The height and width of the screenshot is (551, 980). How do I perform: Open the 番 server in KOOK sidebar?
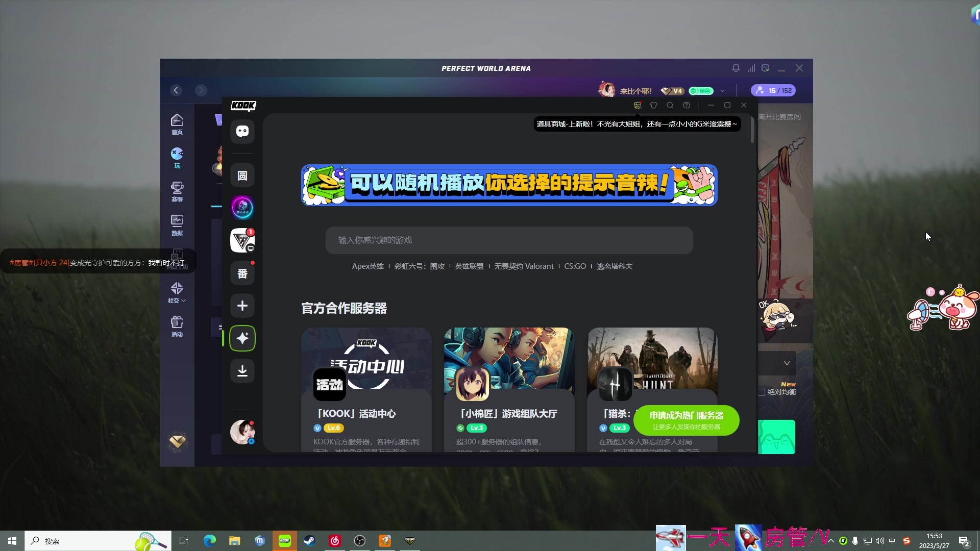coord(242,273)
